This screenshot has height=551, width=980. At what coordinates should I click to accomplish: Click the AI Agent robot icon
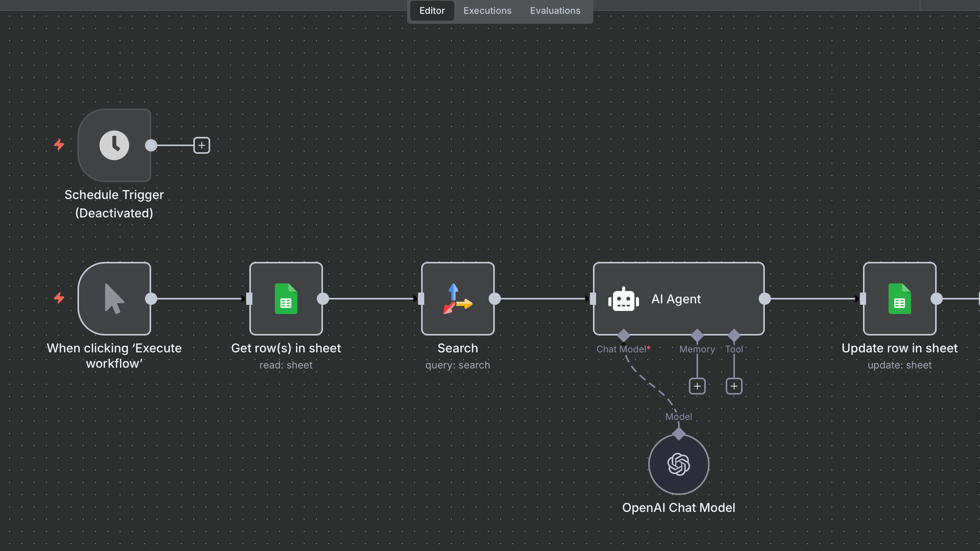click(x=623, y=299)
